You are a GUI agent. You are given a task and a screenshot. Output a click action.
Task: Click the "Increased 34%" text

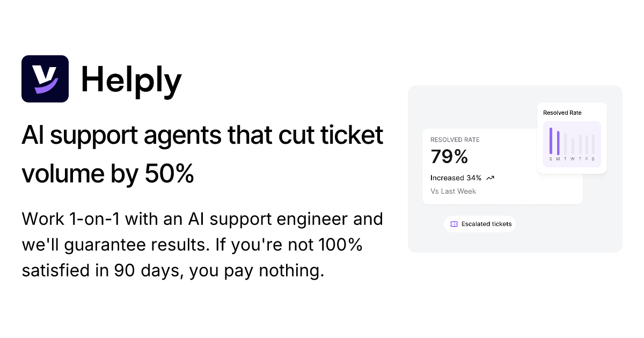click(x=456, y=178)
